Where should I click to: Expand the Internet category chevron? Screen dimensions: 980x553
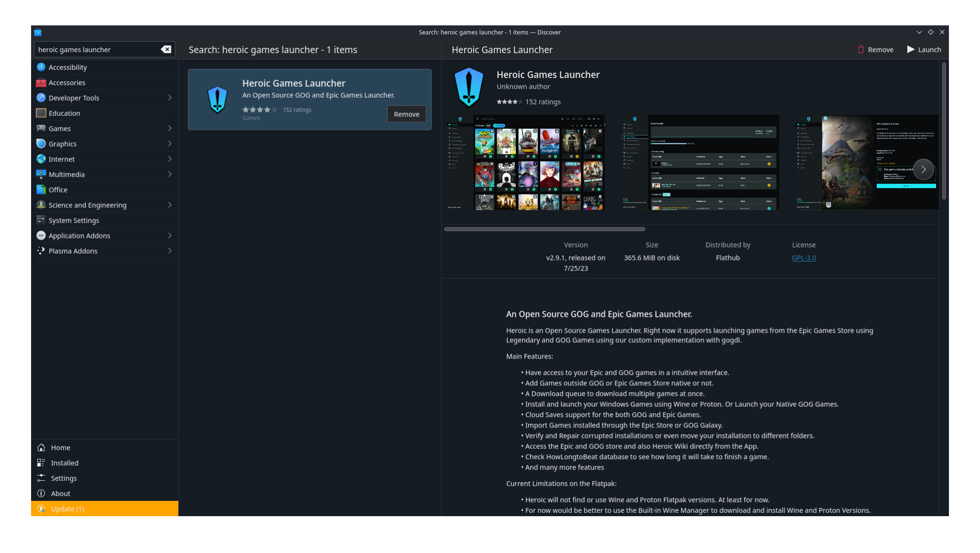point(170,159)
